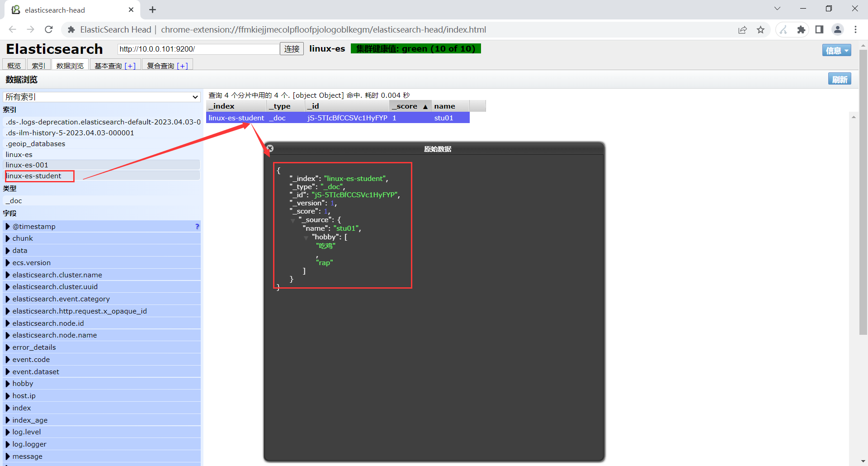Star this page via the bookmark icon

tap(761, 29)
